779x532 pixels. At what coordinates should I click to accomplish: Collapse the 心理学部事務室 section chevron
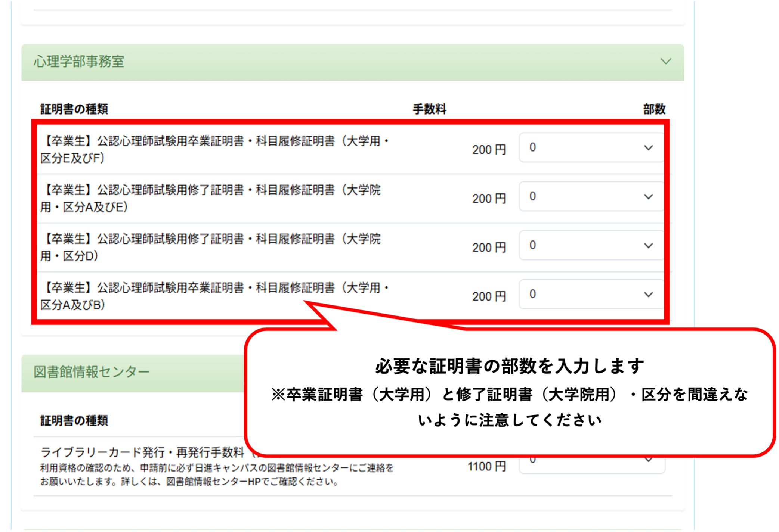(665, 61)
